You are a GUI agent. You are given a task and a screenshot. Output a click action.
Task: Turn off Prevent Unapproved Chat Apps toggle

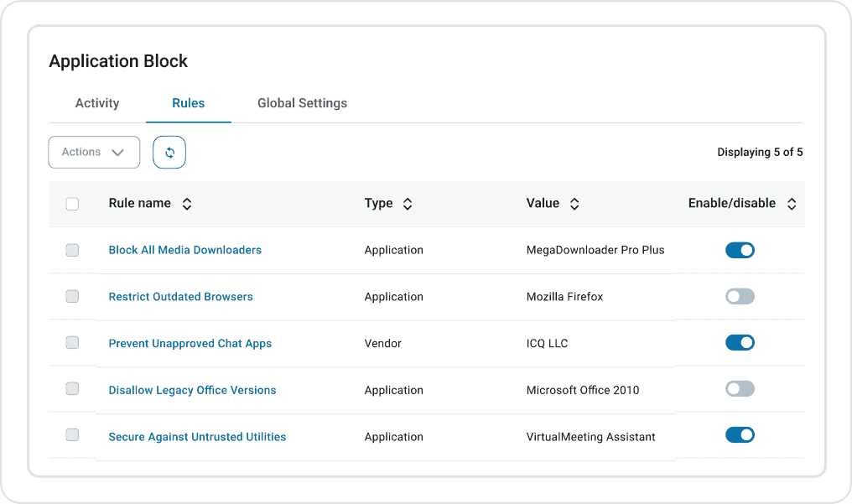tap(740, 343)
